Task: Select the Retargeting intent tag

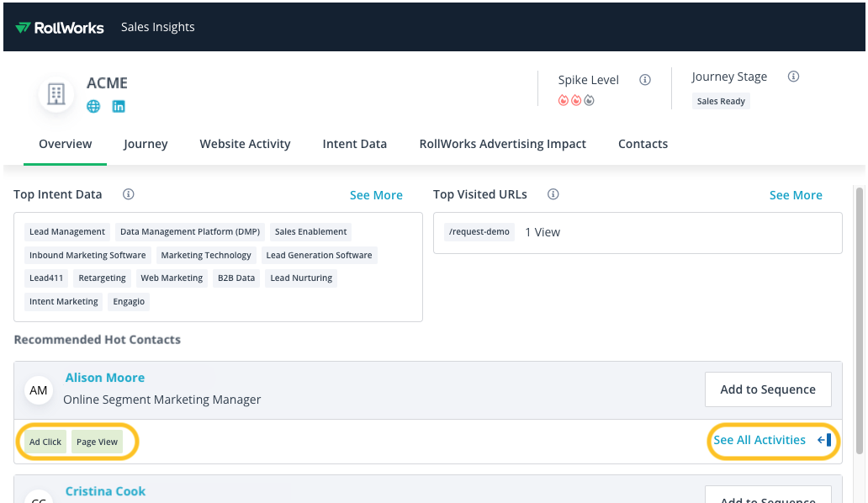Action: click(102, 278)
